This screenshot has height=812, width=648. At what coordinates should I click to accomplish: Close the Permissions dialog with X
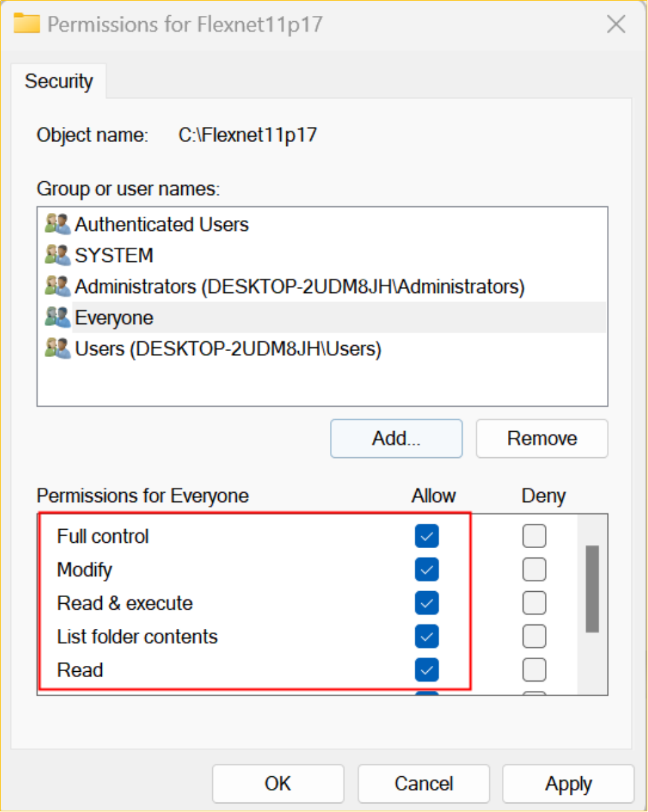616,24
